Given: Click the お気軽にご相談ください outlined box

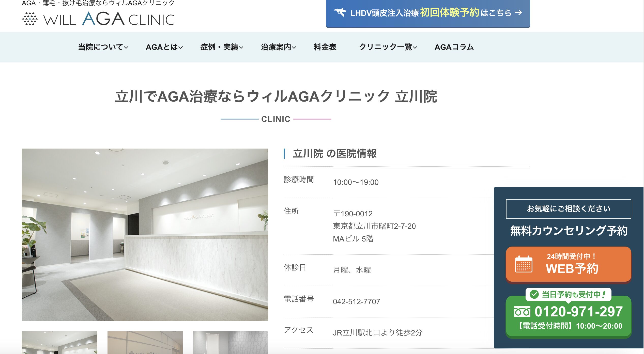Looking at the screenshot, I should click(x=569, y=209).
